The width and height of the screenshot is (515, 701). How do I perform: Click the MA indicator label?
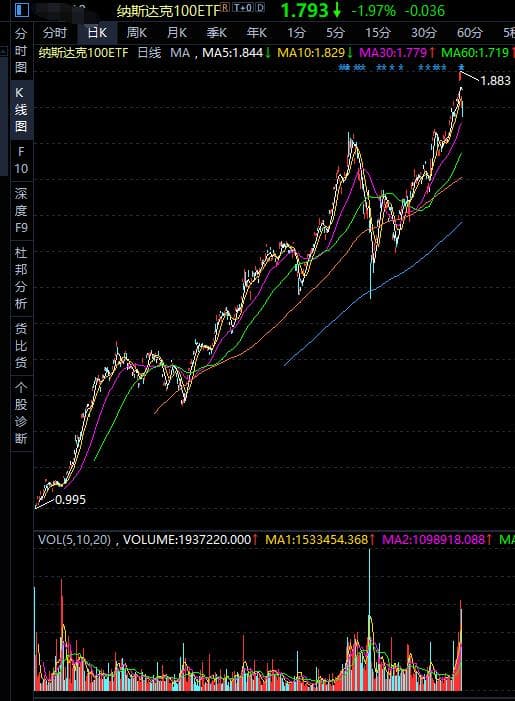[180, 53]
